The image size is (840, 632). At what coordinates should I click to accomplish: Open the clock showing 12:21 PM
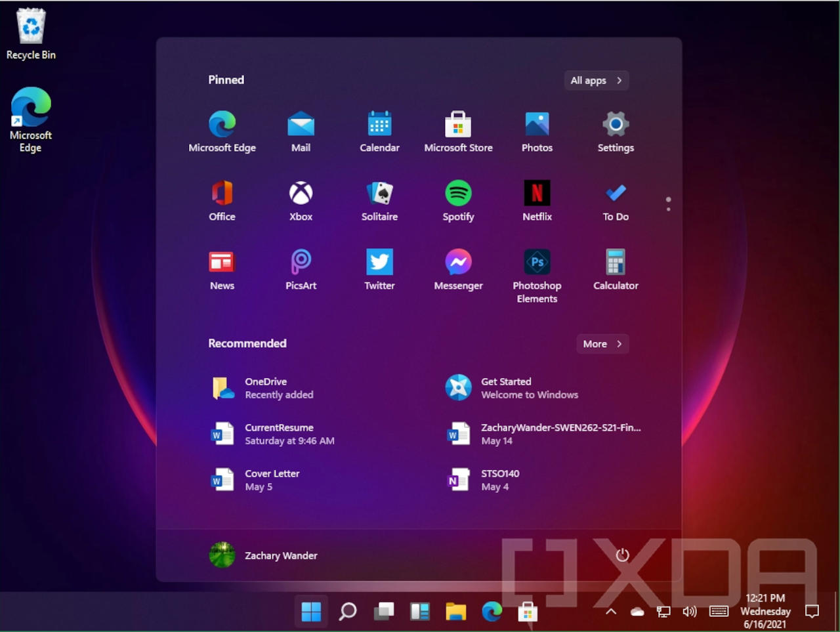click(765, 611)
